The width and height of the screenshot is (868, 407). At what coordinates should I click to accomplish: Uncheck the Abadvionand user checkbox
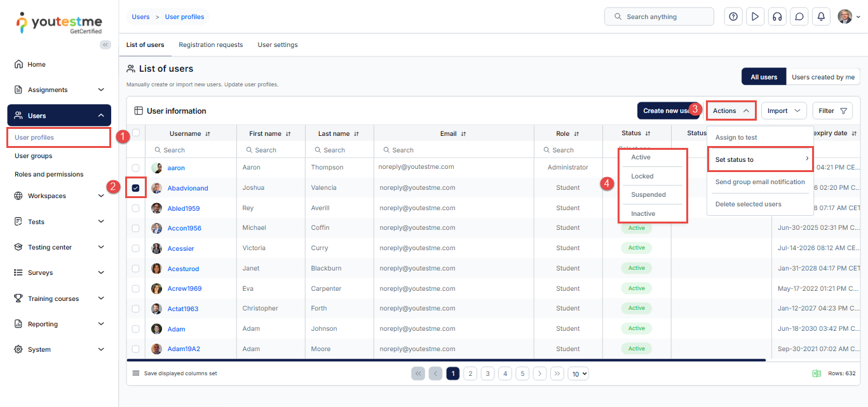pos(136,188)
